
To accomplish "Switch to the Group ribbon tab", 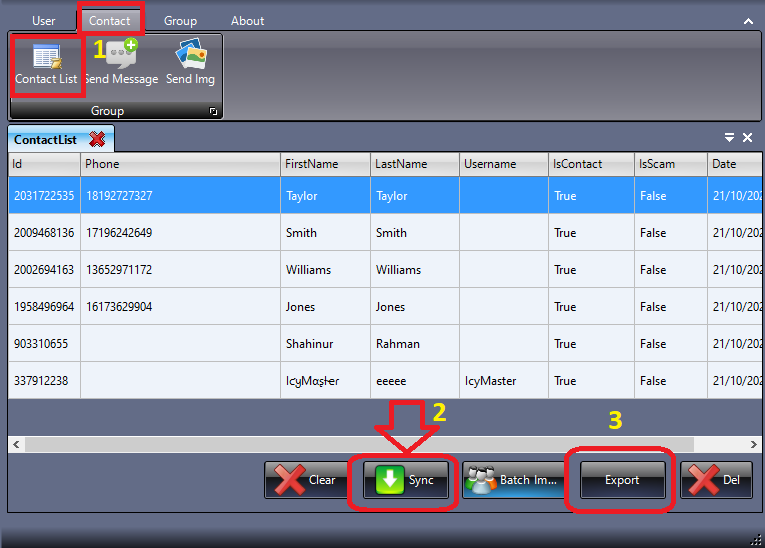I will (x=180, y=21).
